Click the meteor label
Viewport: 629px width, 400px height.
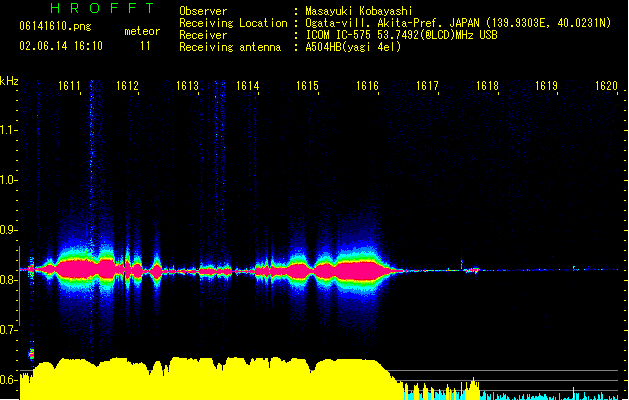[142, 31]
